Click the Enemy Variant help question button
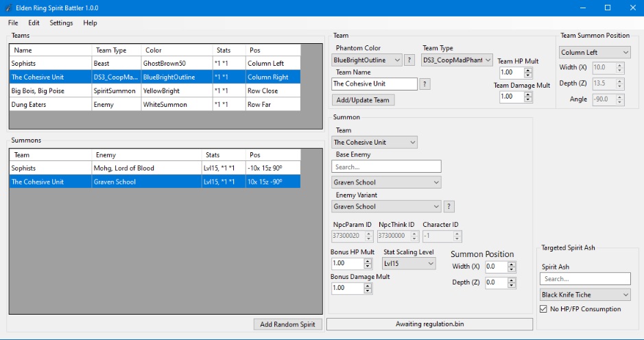644x340 pixels. click(x=449, y=206)
